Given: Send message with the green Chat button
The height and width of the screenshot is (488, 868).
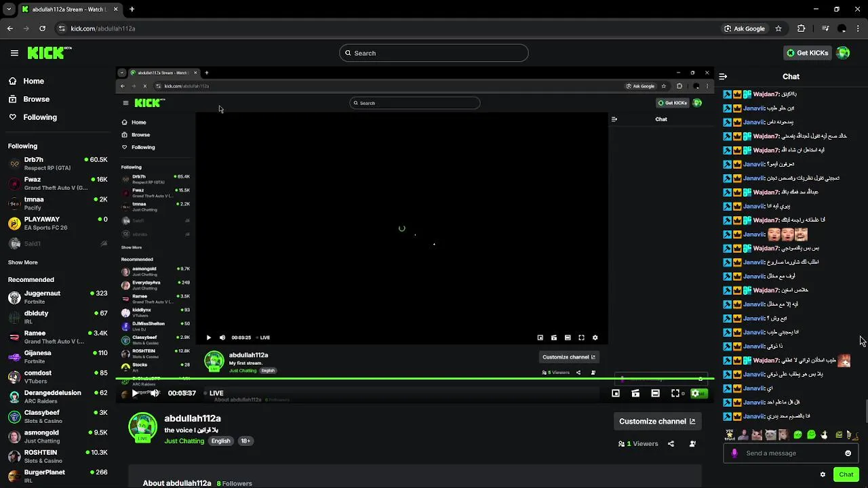Looking at the screenshot, I should tap(846, 474).
